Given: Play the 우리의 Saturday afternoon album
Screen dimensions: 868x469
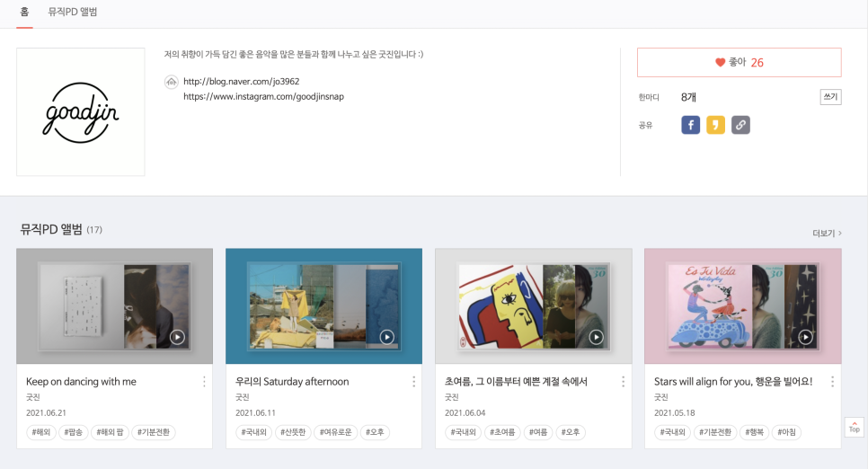Looking at the screenshot, I should pos(386,337).
